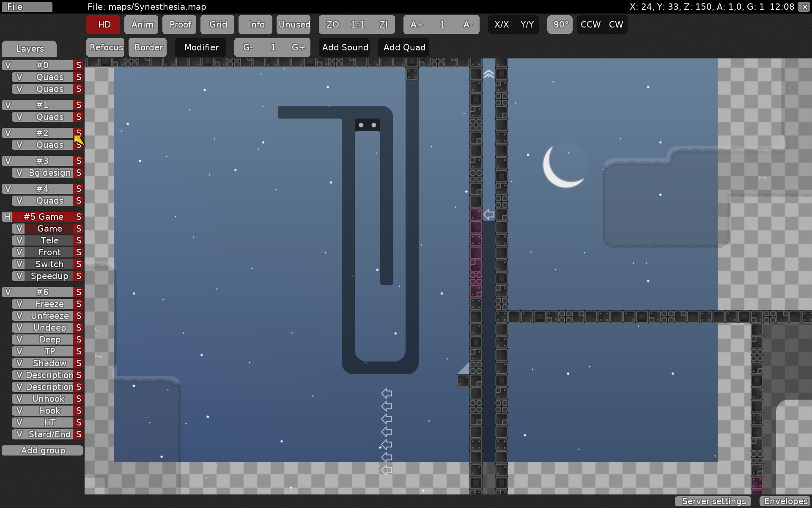Toggle visibility of the Speedup layer

click(19, 276)
